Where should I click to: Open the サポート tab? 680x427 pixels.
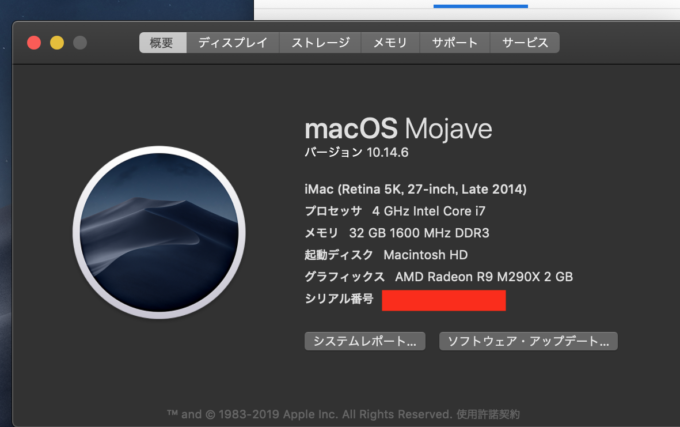[x=455, y=42]
